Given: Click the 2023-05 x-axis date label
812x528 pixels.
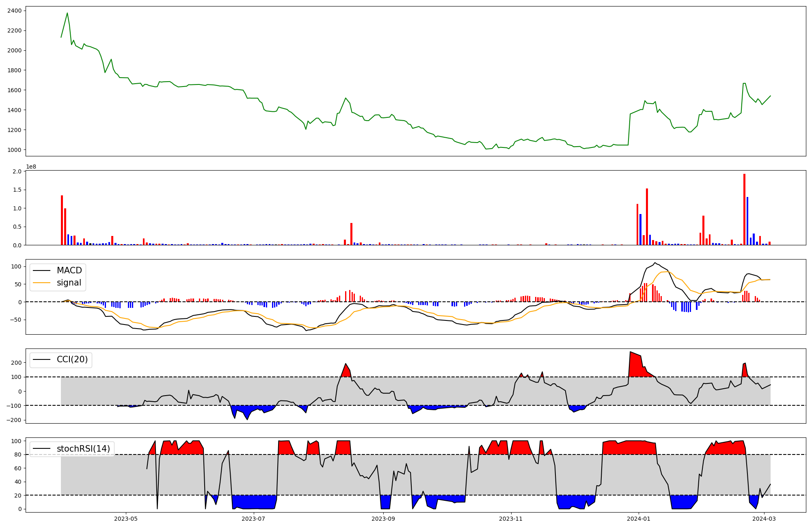Looking at the screenshot, I should point(126,519).
